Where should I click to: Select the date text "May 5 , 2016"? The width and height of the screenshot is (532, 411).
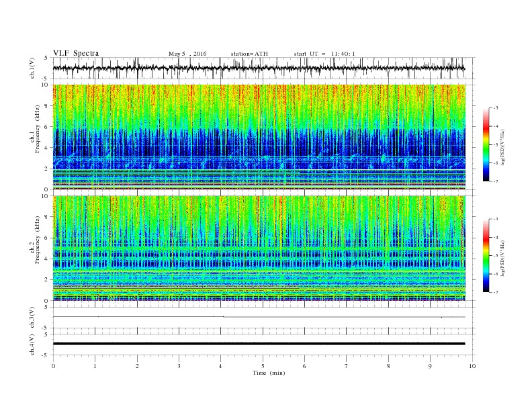pyautogui.click(x=187, y=54)
